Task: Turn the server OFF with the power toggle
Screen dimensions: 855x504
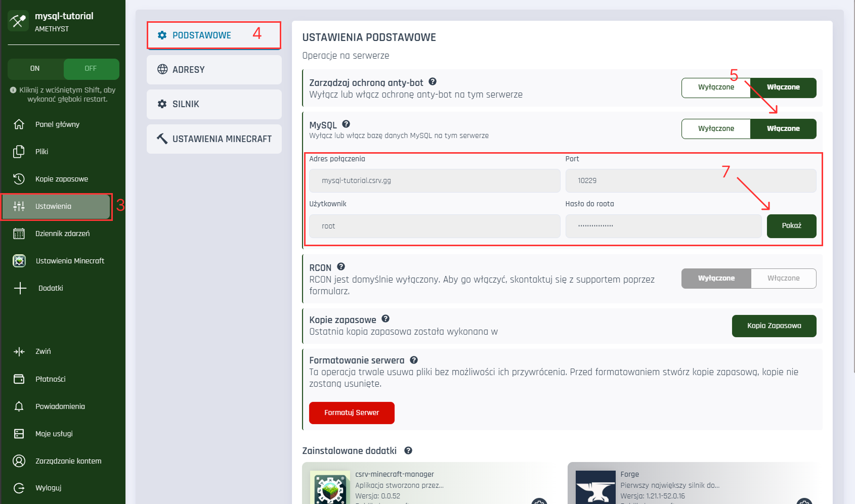Action: click(x=91, y=69)
